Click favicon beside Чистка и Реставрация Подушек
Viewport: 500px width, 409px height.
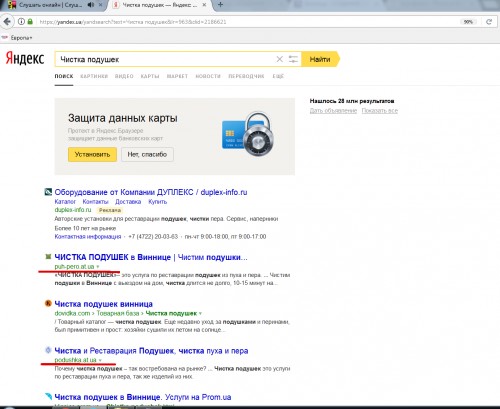pyautogui.click(x=48, y=350)
